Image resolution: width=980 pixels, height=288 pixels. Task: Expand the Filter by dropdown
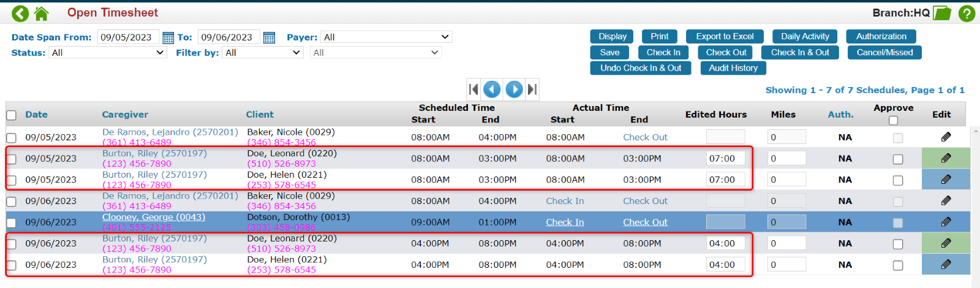[x=262, y=53]
